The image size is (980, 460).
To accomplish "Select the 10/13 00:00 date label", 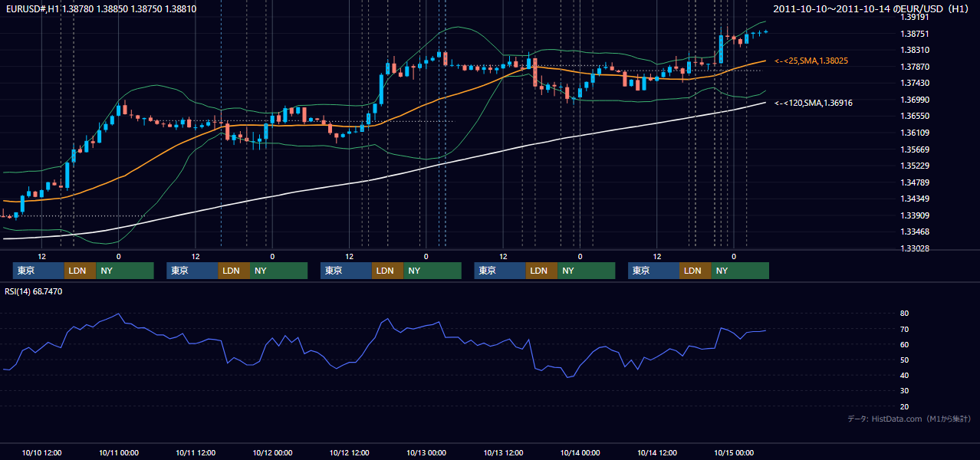I will tap(426, 452).
